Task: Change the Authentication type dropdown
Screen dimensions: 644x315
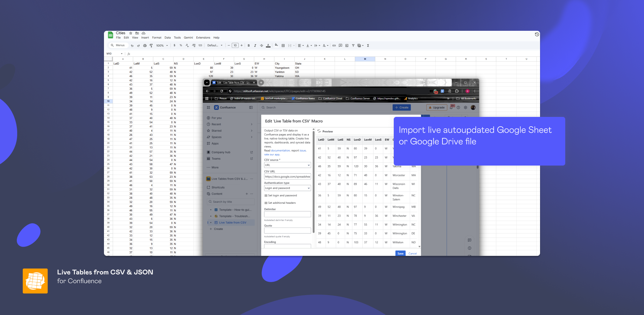Action: 287,188
